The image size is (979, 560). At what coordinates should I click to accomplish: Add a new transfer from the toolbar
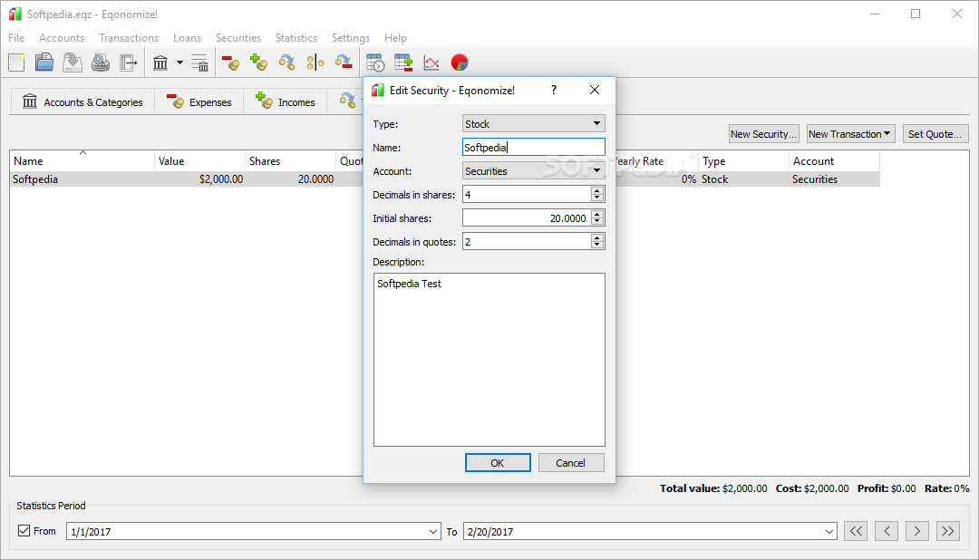[286, 63]
